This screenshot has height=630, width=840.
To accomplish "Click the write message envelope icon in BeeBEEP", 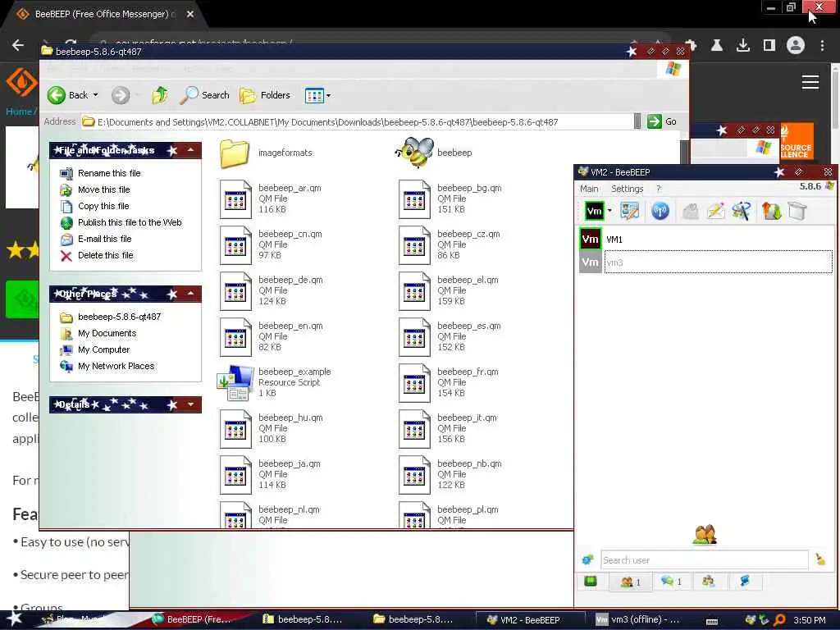I will click(x=716, y=211).
